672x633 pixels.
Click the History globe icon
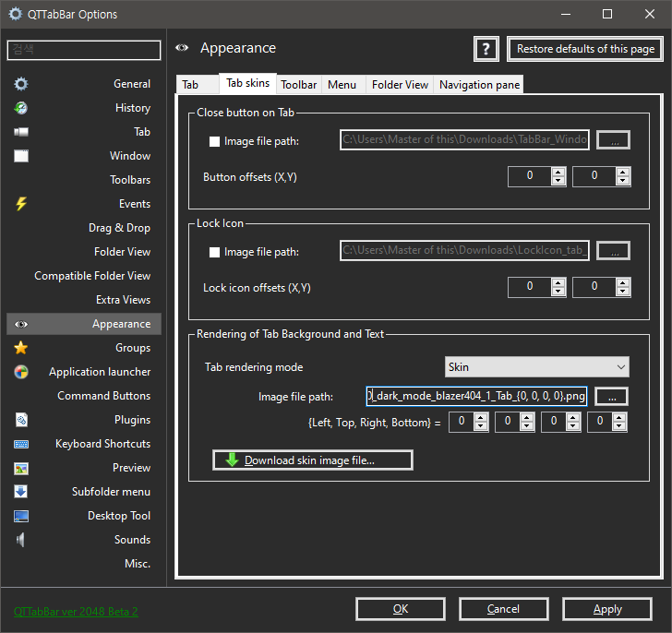click(21, 107)
